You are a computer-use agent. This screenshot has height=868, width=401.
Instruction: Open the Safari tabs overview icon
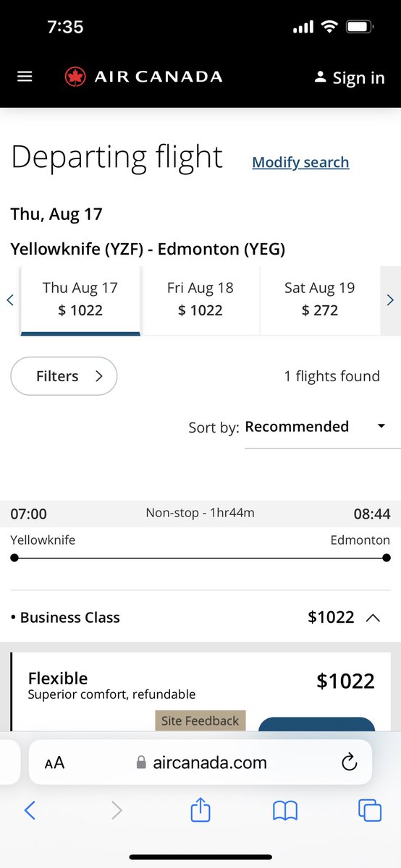[x=370, y=811]
